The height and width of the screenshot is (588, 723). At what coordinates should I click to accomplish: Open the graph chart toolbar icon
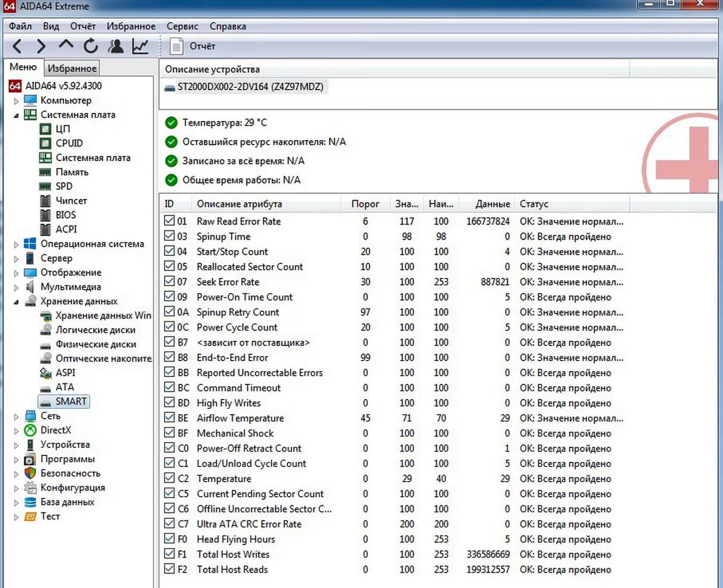point(140,46)
